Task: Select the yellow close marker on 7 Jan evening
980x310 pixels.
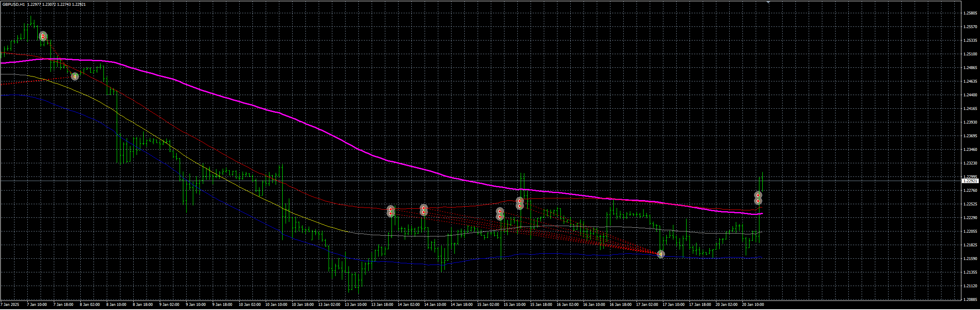Action: click(x=74, y=76)
